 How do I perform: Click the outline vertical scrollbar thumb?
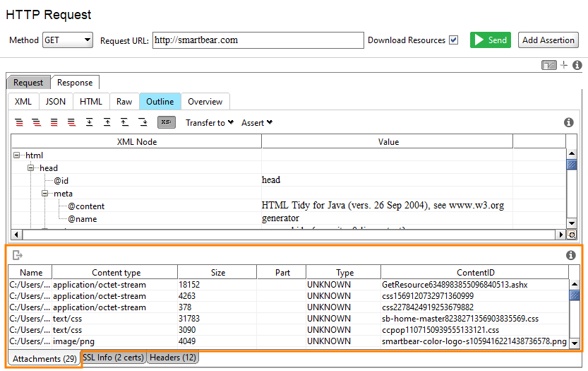pyautogui.click(x=572, y=165)
